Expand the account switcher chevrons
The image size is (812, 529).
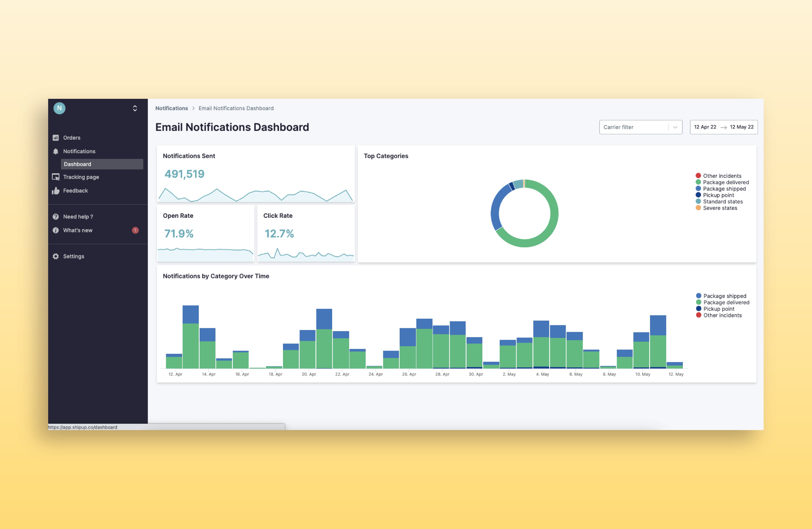(135, 108)
